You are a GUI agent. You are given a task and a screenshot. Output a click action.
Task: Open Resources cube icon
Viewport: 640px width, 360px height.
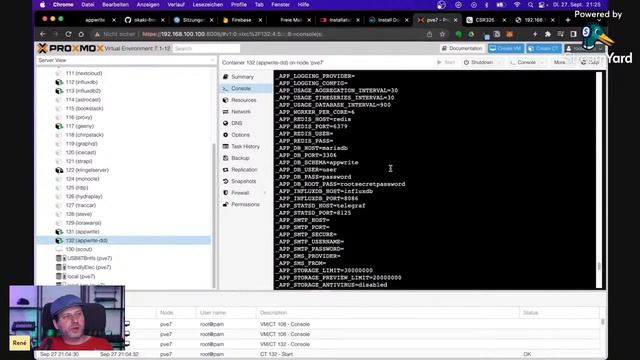tap(225, 100)
